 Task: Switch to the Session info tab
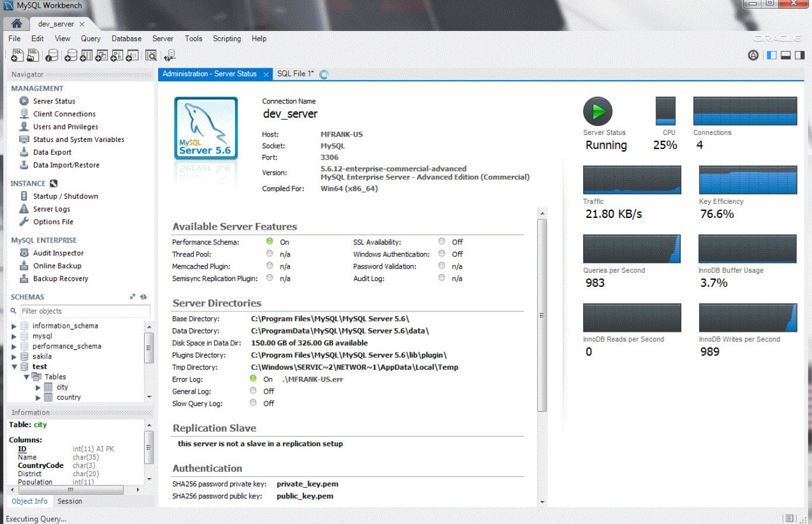point(69,501)
